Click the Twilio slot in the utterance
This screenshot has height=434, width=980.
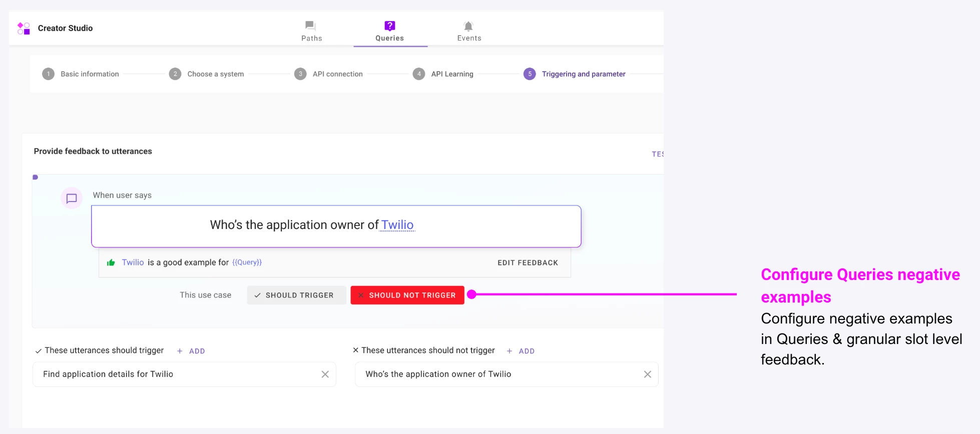[x=397, y=225]
